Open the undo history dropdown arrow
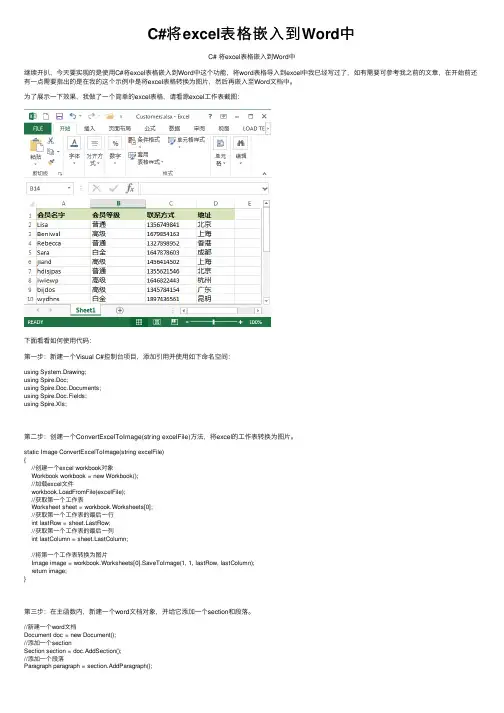This screenshot has width=504, height=713. (x=80, y=116)
